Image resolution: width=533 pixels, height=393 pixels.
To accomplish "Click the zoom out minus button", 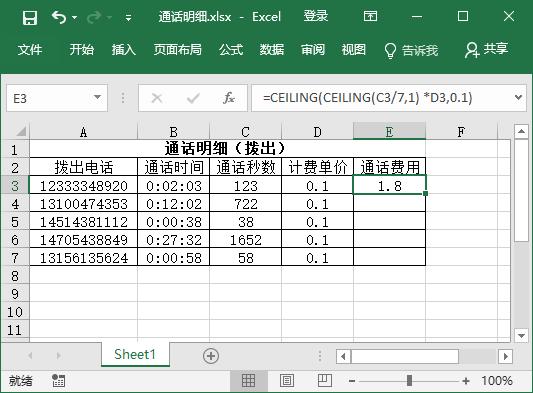I will click(x=352, y=381).
